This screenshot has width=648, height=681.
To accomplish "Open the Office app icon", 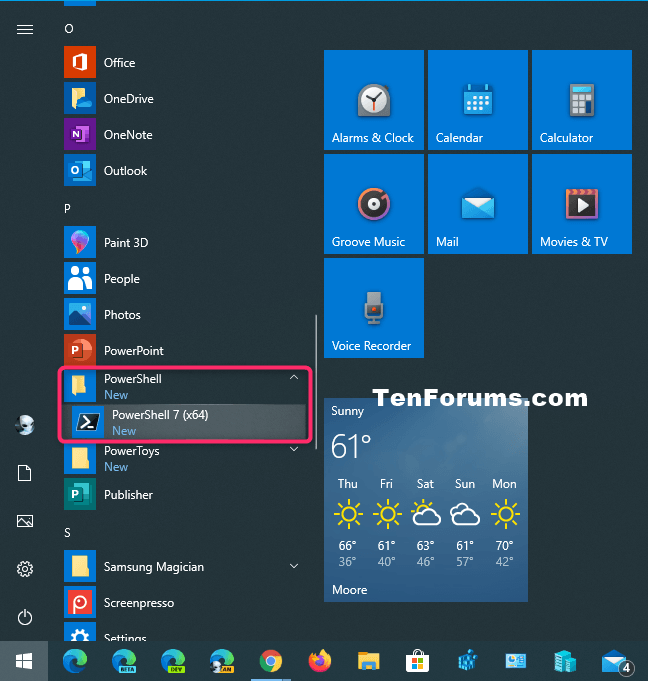I will (80, 62).
